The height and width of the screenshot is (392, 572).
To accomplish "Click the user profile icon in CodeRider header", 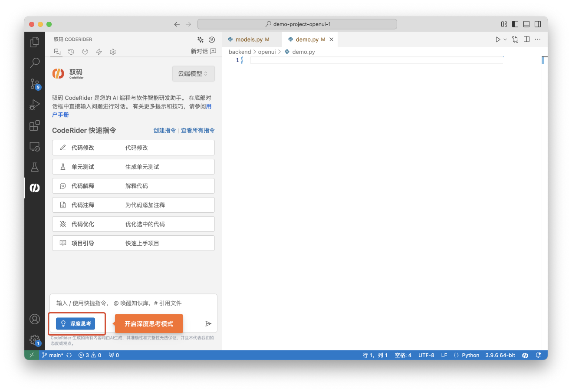I will 212,40.
